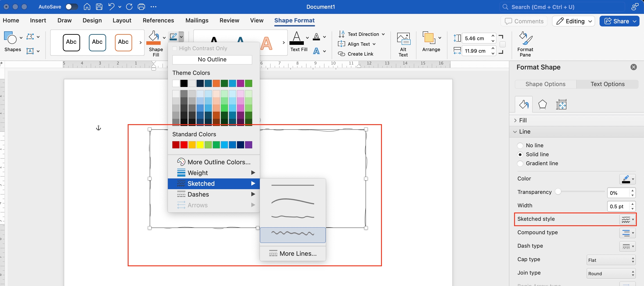Select the Layout & Properties pane tab
The width and height of the screenshot is (644, 286).
click(x=561, y=104)
